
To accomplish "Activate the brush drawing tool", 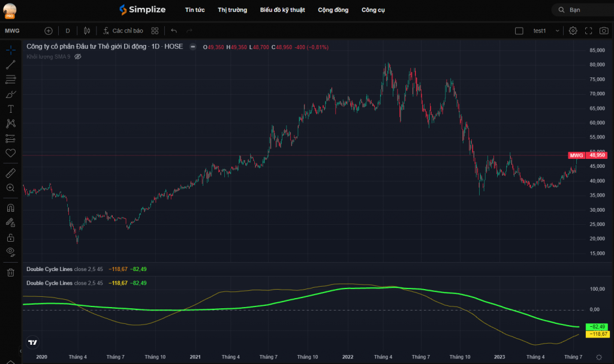I will [10, 94].
